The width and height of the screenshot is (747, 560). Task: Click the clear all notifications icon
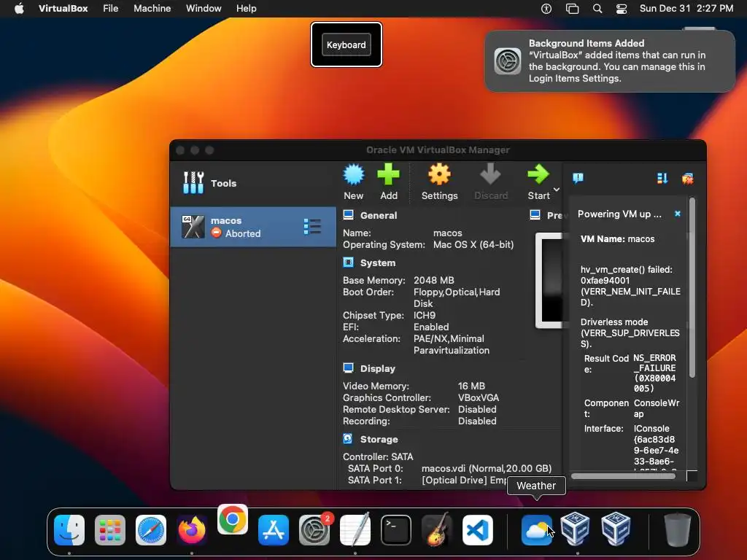pyautogui.click(x=687, y=179)
